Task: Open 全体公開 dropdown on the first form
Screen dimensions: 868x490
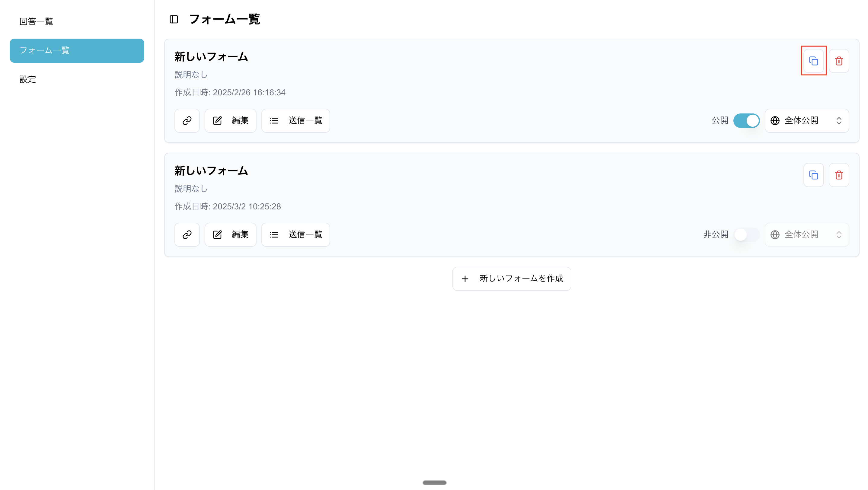Action: (807, 121)
